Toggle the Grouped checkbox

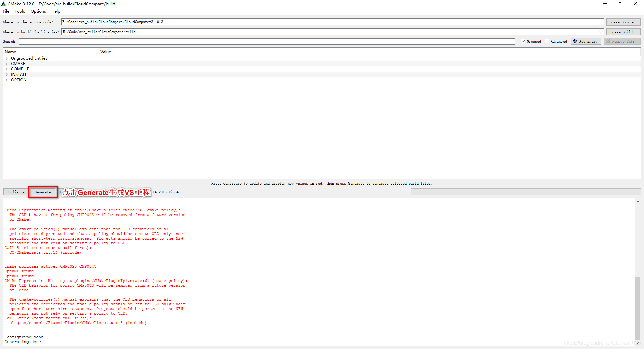(523, 41)
